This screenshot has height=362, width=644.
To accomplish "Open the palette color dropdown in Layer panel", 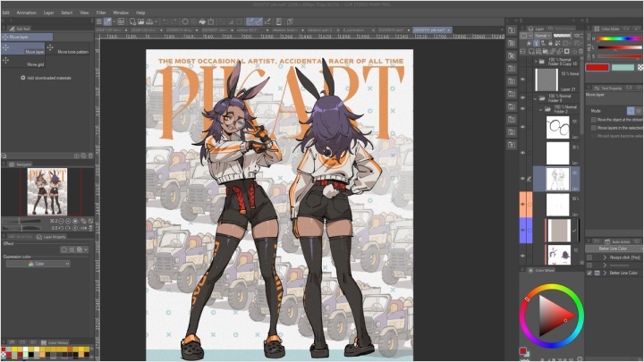I will point(526,36).
